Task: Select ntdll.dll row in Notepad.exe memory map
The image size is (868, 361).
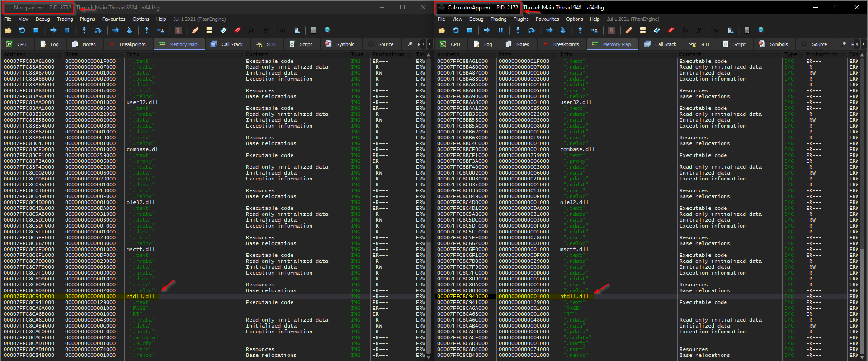Action: (214, 296)
